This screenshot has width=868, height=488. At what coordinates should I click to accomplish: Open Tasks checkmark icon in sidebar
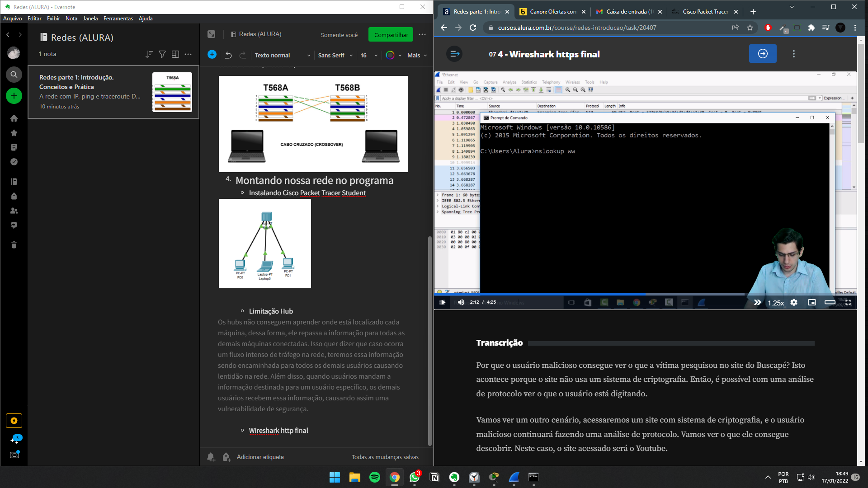point(14,162)
